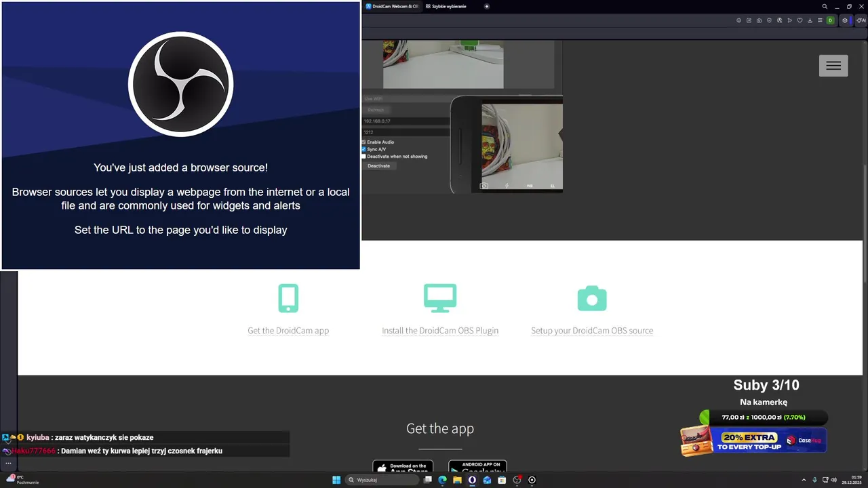
Task: Click the Windows Start button
Action: pos(336,480)
